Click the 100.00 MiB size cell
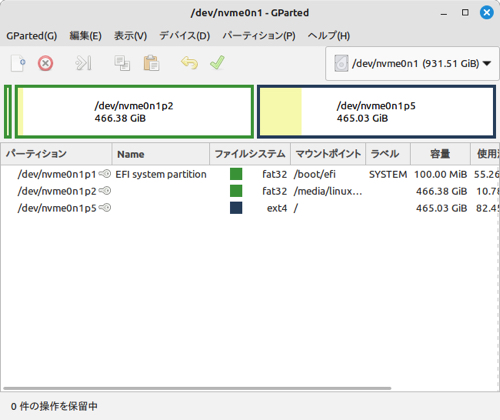 pyautogui.click(x=440, y=174)
